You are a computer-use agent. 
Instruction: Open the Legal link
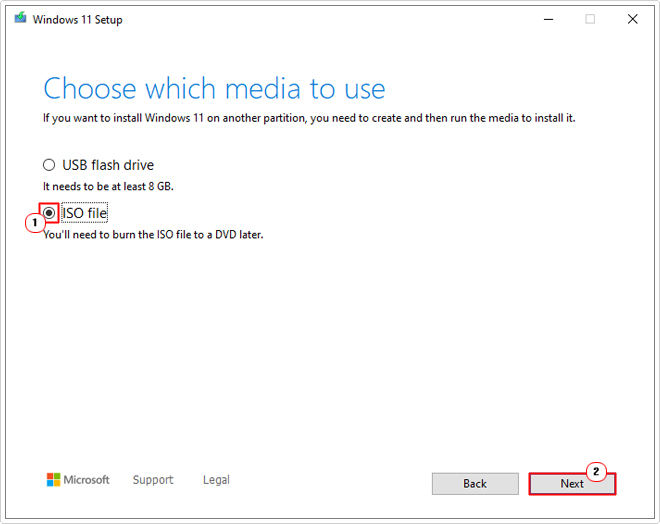[x=216, y=480]
